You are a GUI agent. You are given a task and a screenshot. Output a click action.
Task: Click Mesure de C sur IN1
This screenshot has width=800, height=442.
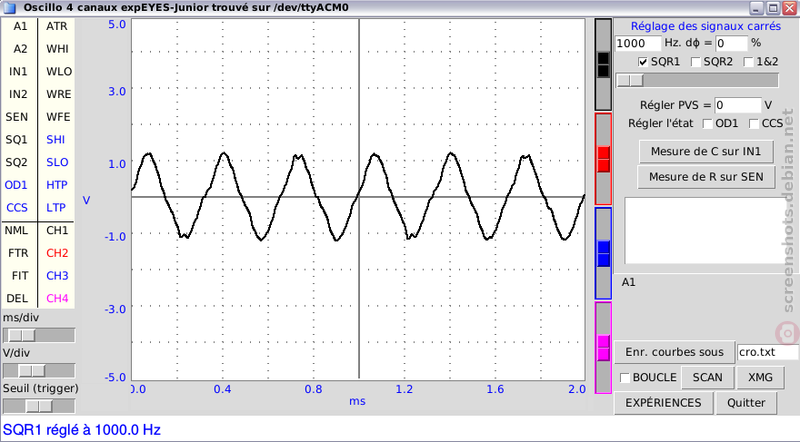[706, 152]
